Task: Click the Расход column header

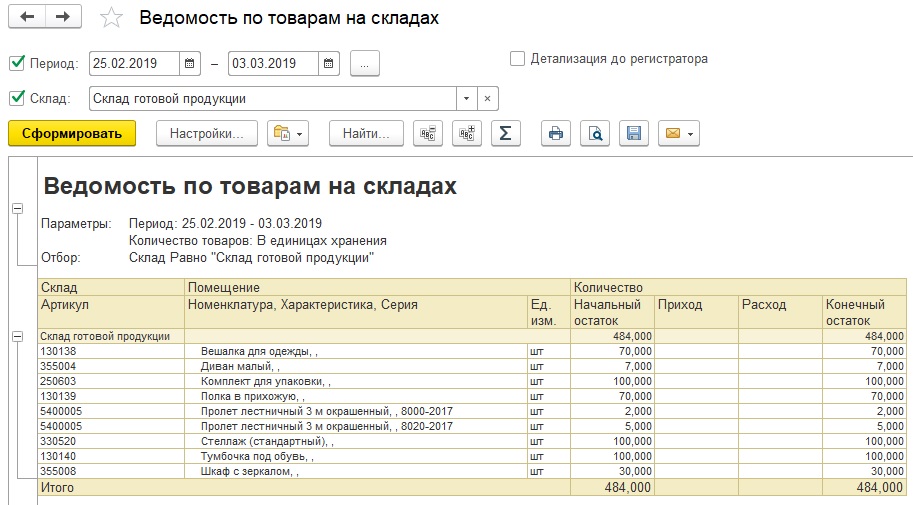Action: point(780,312)
